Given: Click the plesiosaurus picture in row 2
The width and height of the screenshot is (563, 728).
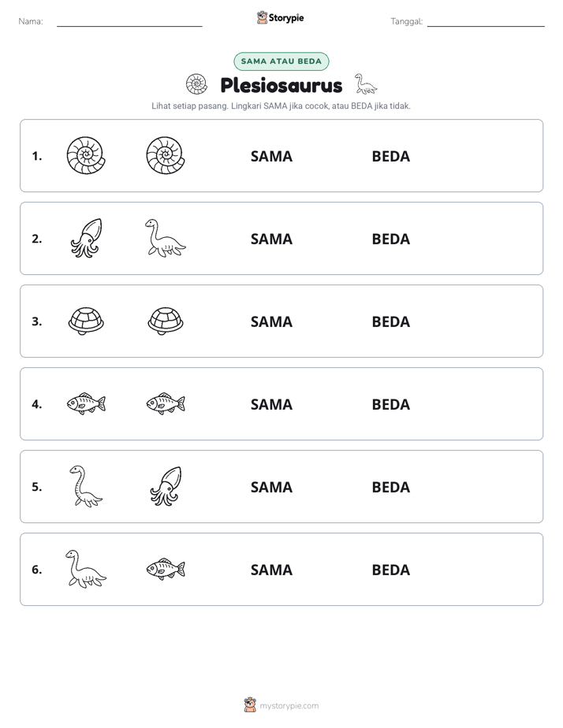Looking at the screenshot, I should point(166,238).
